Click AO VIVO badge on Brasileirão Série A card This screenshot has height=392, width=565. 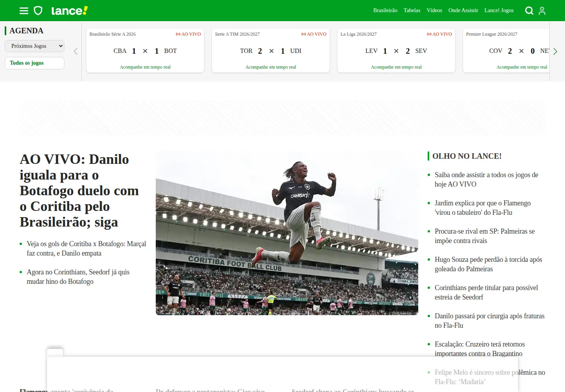pos(188,34)
